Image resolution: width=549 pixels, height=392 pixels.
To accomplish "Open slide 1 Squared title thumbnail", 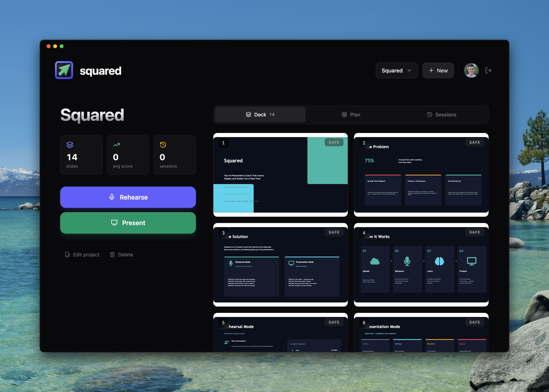I will [280, 175].
